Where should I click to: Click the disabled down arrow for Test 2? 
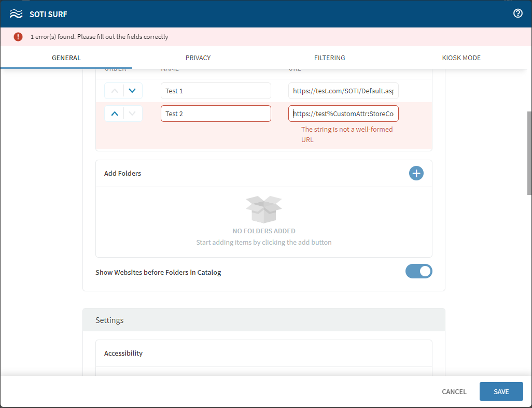(x=133, y=114)
